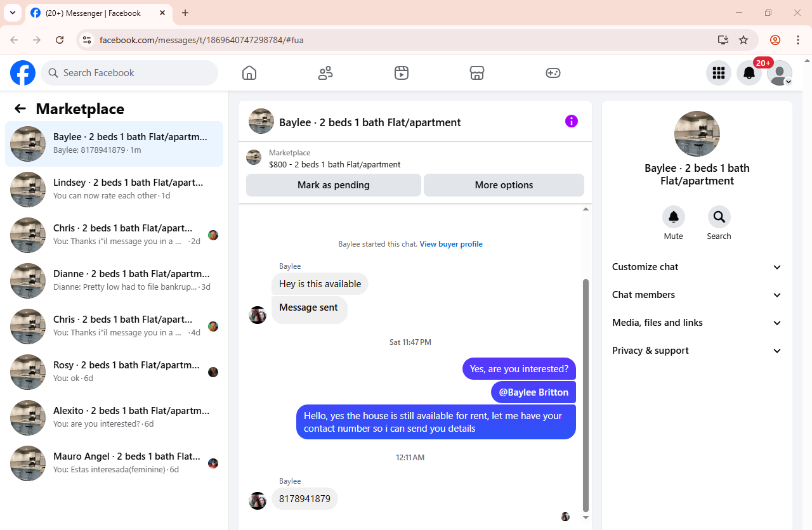Open Chrome three-dot menu
This screenshot has width=812, height=530.
[798, 40]
